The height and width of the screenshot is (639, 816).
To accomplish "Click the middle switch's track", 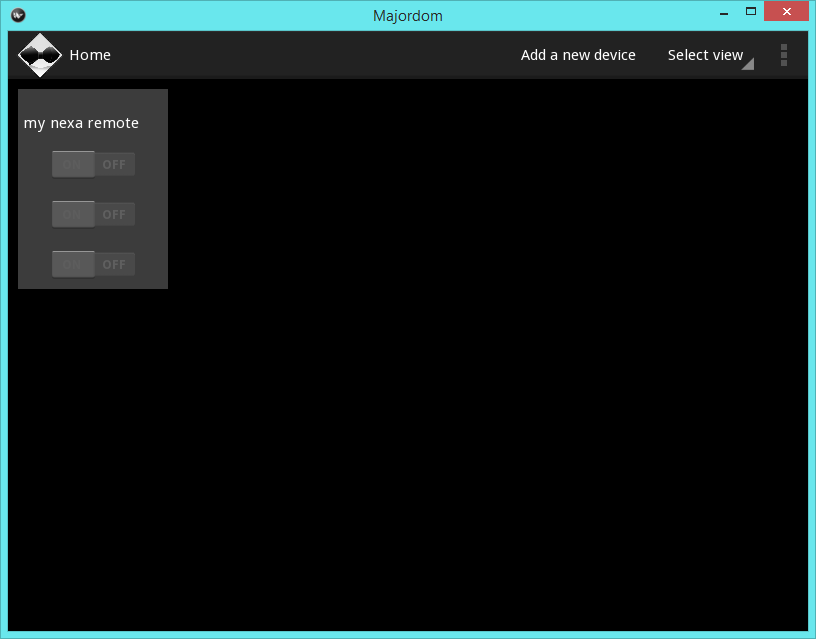I will (93, 214).
